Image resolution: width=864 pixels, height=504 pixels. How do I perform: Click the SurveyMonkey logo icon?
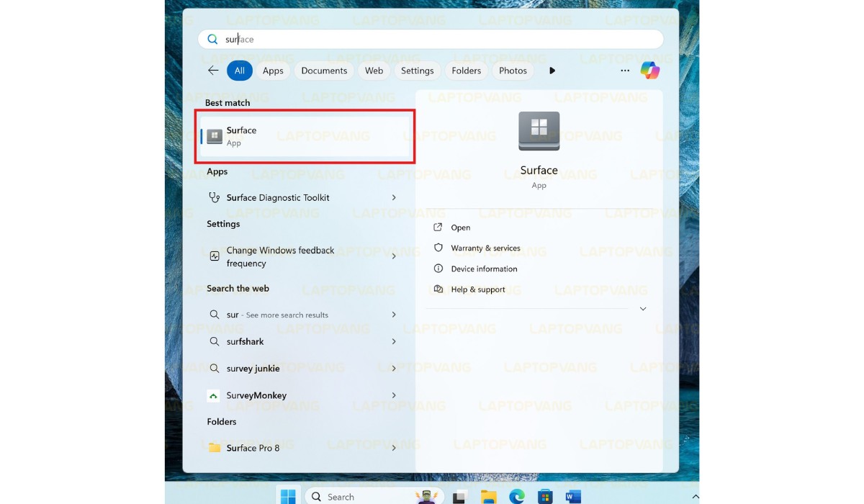(213, 395)
